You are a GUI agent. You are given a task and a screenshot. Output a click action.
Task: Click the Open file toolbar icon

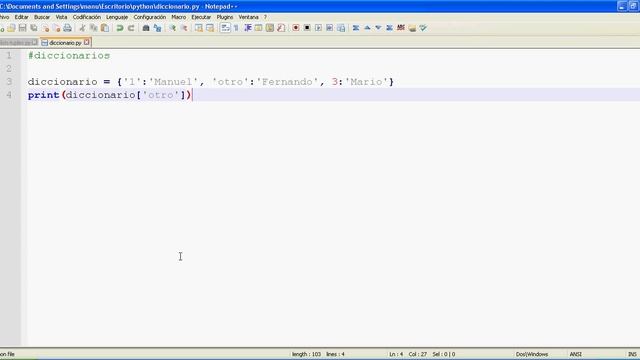tap(11, 28)
